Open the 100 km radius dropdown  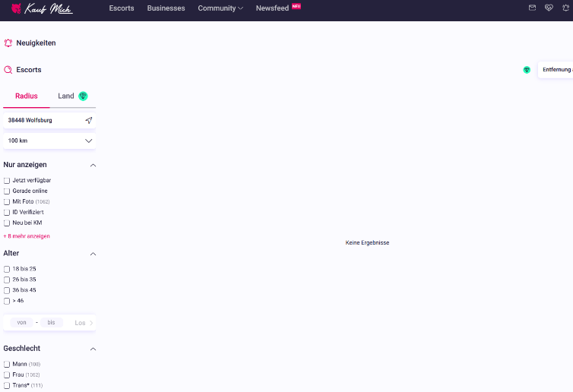(x=49, y=141)
